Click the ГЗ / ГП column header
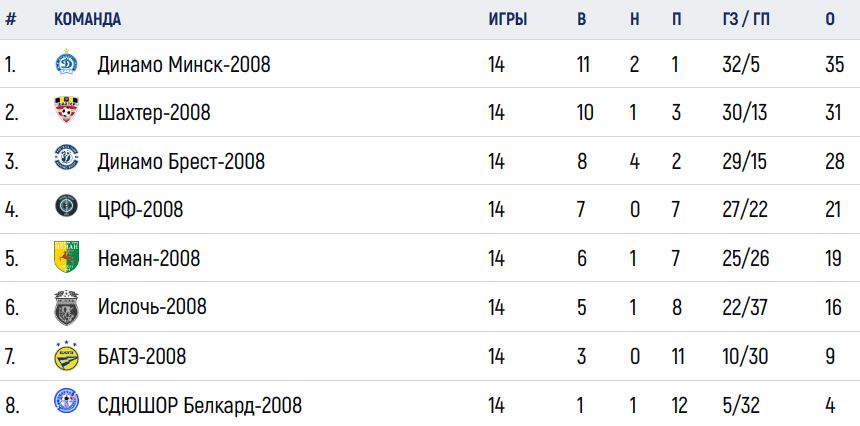Image resolution: width=860 pixels, height=426 pixels. pyautogui.click(x=746, y=19)
